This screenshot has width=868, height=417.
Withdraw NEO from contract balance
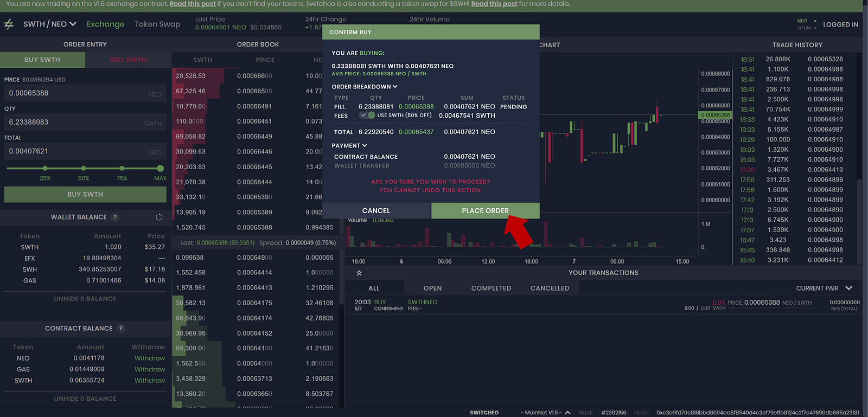[150, 358]
